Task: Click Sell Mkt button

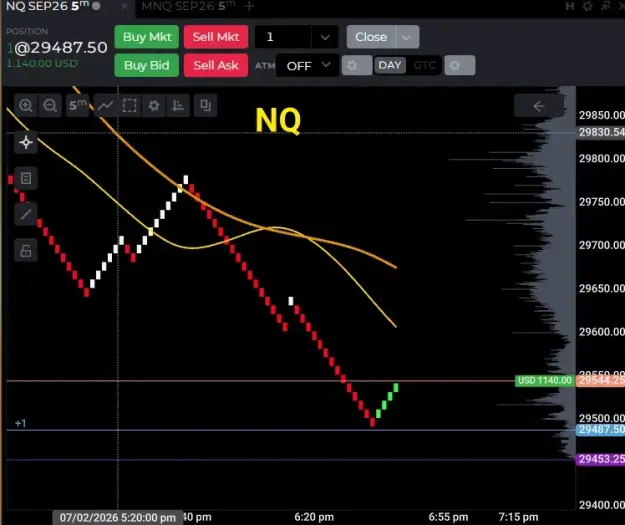Action: 216,37
